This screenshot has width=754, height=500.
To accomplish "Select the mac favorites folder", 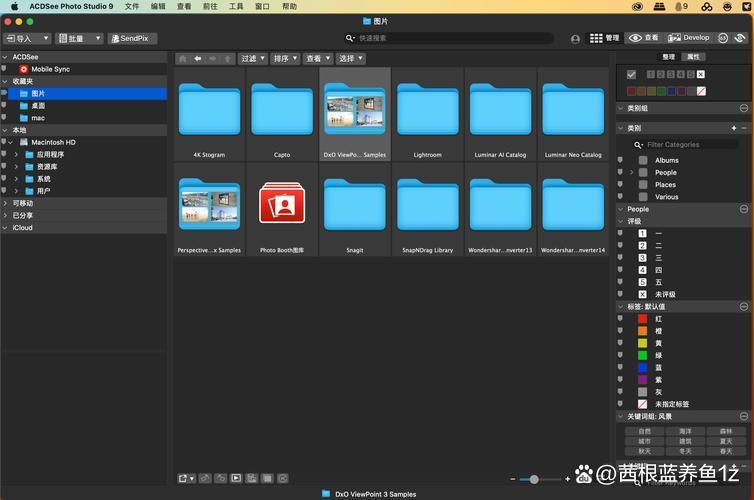I will 38,118.
